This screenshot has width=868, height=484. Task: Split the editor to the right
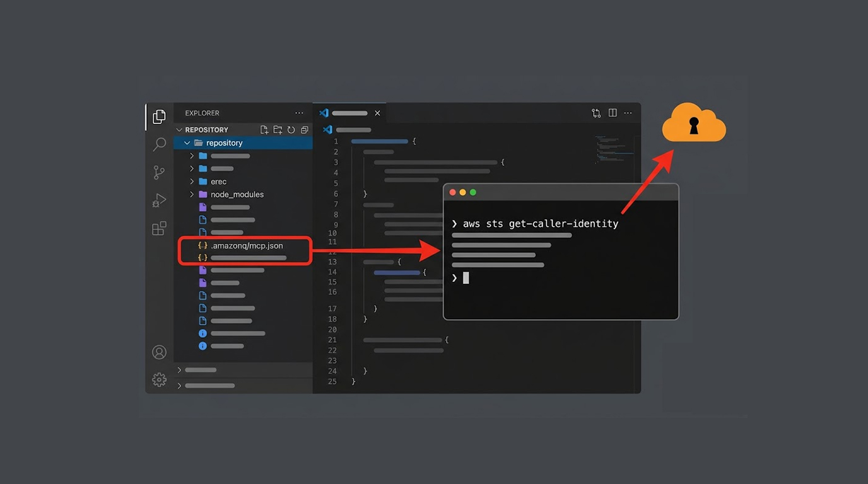(x=613, y=113)
